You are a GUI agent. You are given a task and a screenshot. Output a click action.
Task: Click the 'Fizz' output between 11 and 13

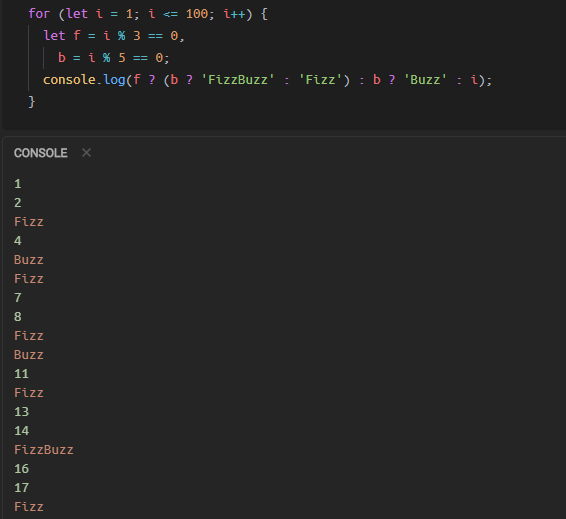pyautogui.click(x=29, y=393)
